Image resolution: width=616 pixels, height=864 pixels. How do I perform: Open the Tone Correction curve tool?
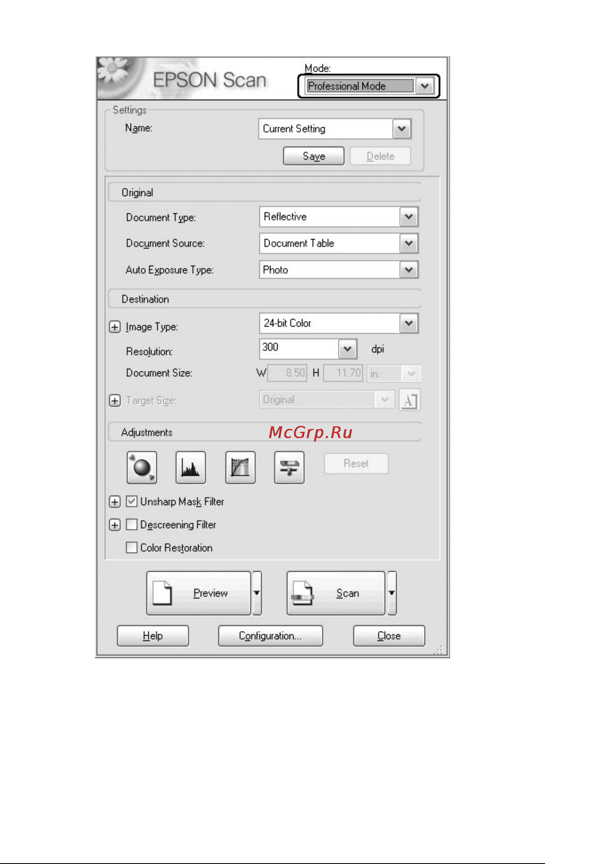click(240, 467)
